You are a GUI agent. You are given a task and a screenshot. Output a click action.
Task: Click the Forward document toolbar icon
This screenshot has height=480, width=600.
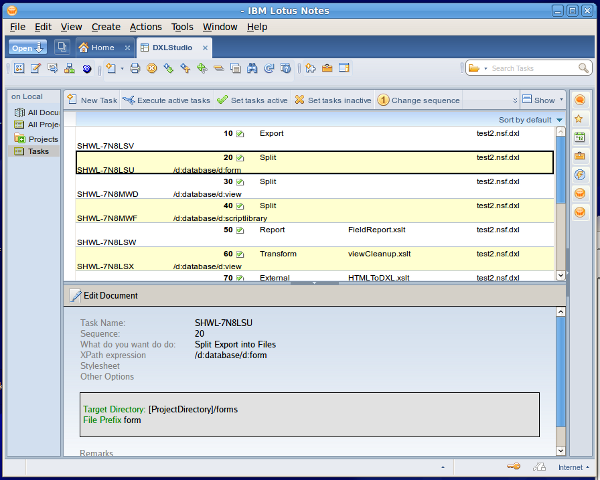[52, 69]
